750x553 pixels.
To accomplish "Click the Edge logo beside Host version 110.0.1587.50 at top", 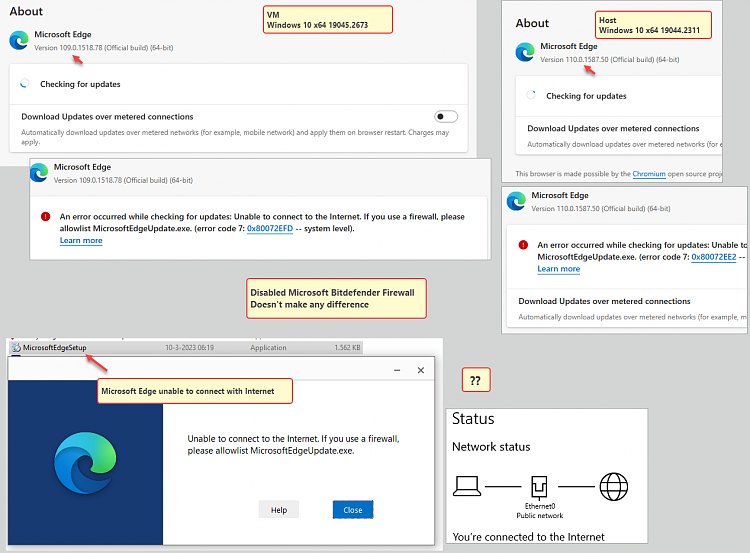I will tap(525, 52).
